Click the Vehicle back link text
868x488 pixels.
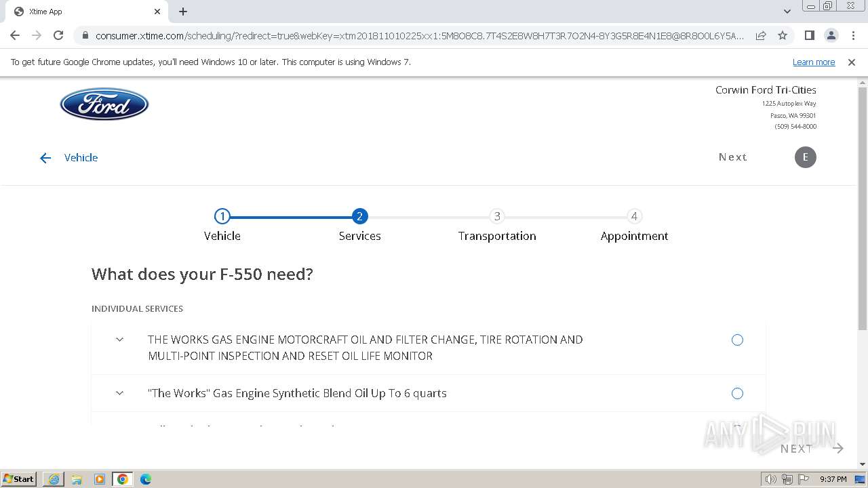coord(81,157)
